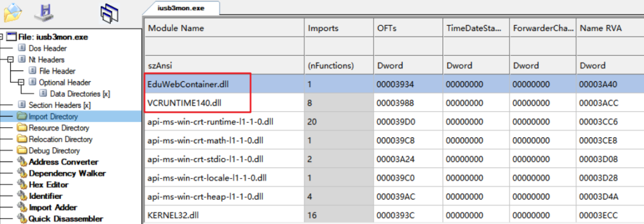Select the KERNEL32.dll row
Screen dimensions: 644x224
[x=394, y=215]
